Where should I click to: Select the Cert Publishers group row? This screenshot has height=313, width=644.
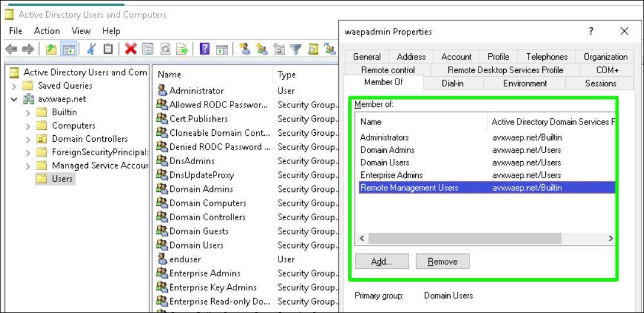point(246,119)
